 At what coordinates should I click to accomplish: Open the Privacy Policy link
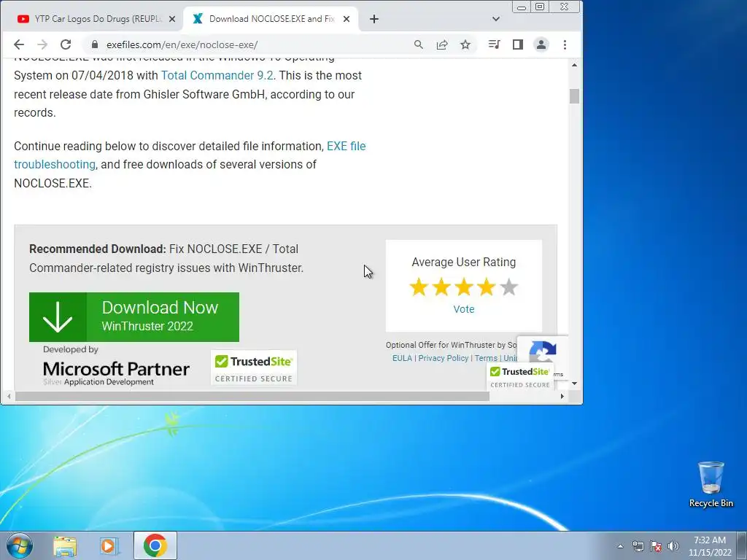tap(443, 358)
